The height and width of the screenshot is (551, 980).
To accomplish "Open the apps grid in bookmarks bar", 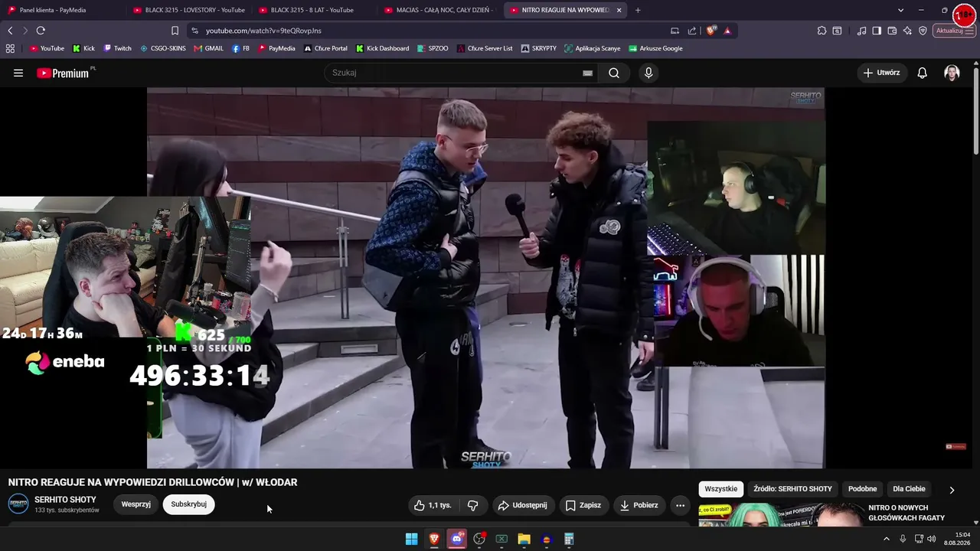I will pyautogui.click(x=10, y=48).
